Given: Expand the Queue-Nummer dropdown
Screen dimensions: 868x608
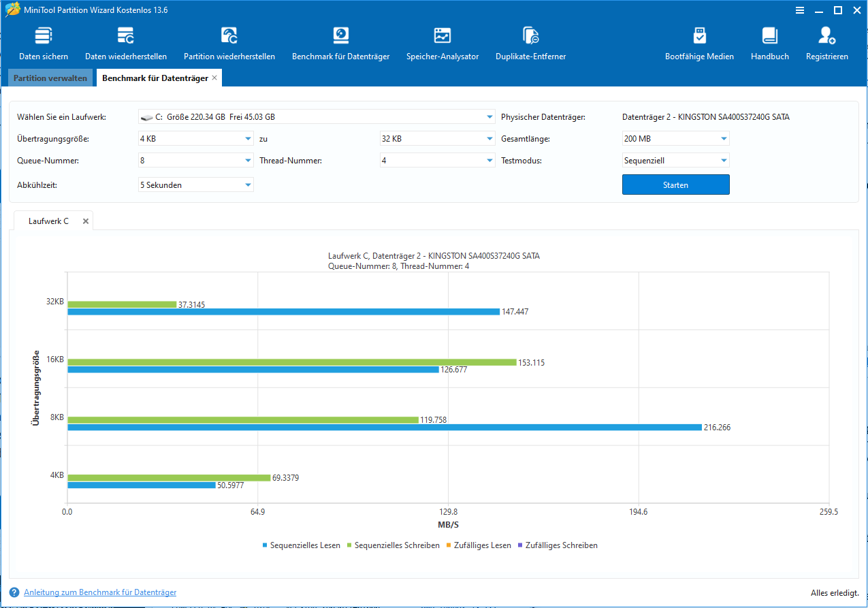Looking at the screenshot, I should point(196,161).
